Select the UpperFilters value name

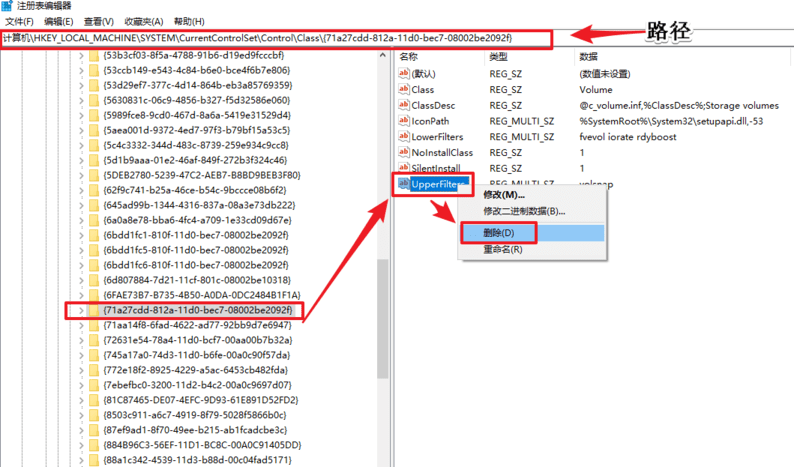tap(438, 184)
